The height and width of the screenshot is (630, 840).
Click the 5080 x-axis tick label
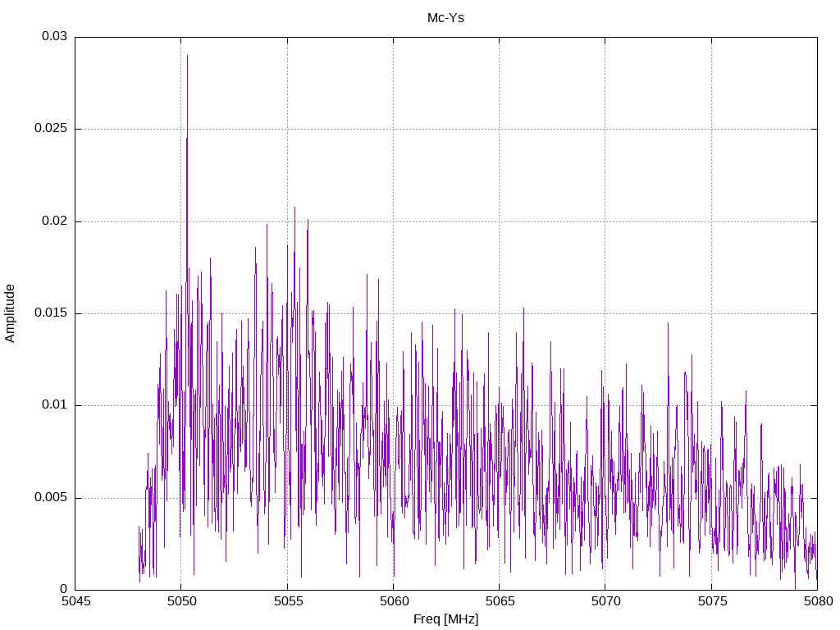[818, 601]
